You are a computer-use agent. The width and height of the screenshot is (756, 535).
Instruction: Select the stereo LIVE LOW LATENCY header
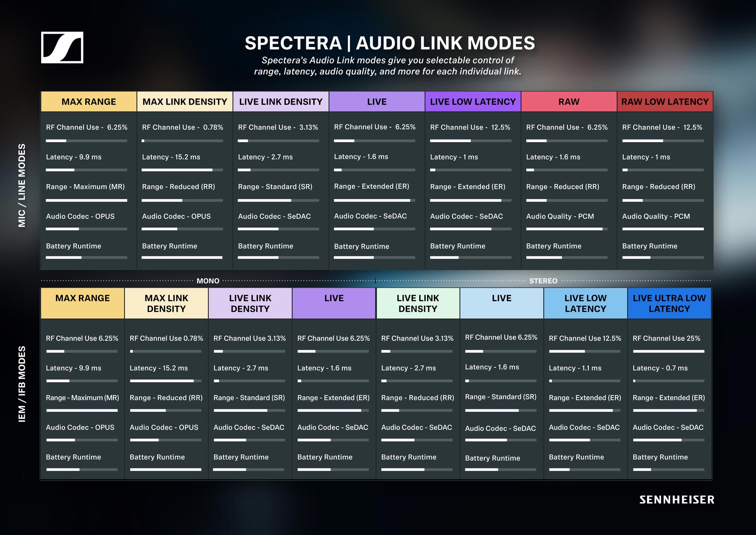click(x=585, y=303)
